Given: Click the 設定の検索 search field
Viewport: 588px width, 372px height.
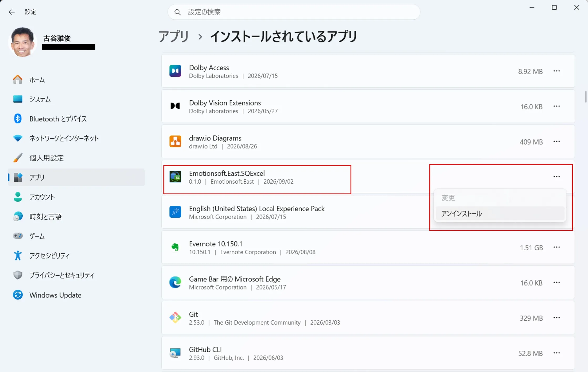Looking at the screenshot, I should (294, 12).
